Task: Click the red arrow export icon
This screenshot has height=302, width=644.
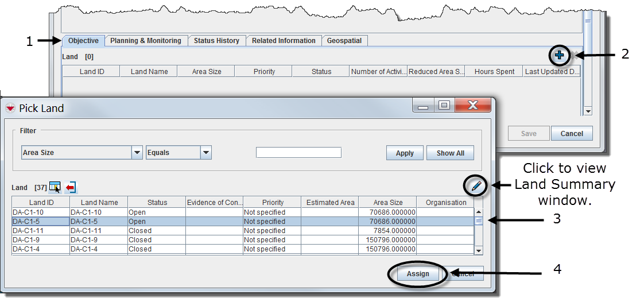Action: (71, 187)
